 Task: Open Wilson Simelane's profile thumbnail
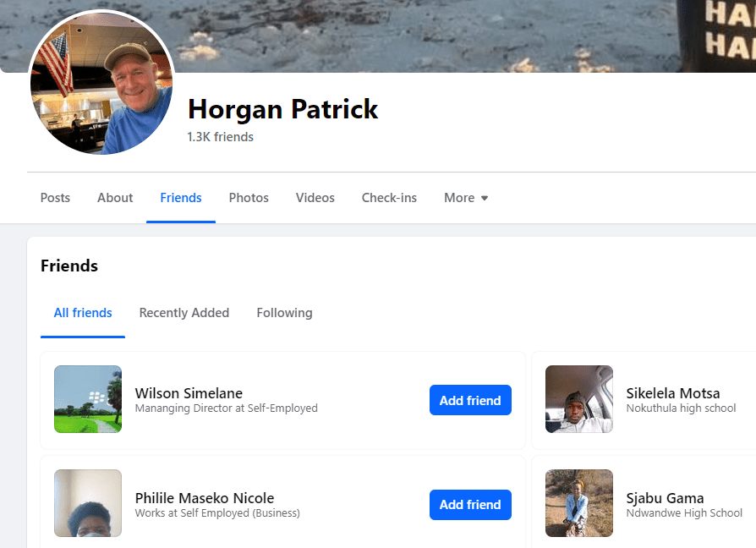88,399
